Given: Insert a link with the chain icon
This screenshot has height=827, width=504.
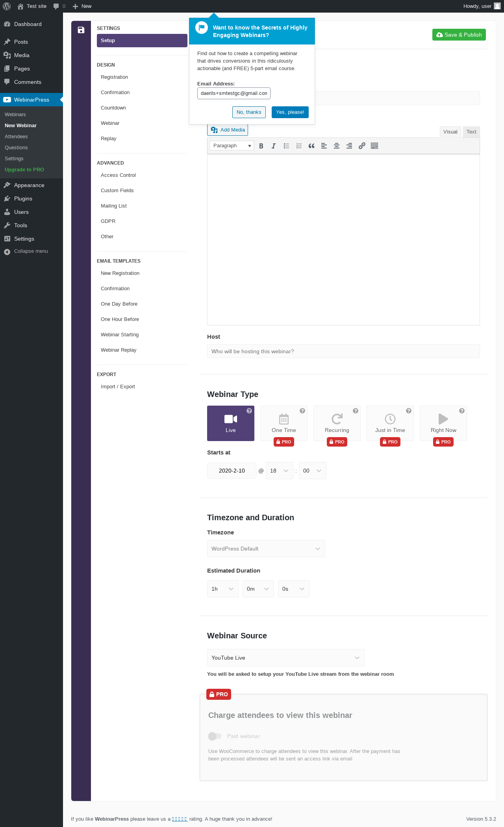Looking at the screenshot, I should coord(362,146).
